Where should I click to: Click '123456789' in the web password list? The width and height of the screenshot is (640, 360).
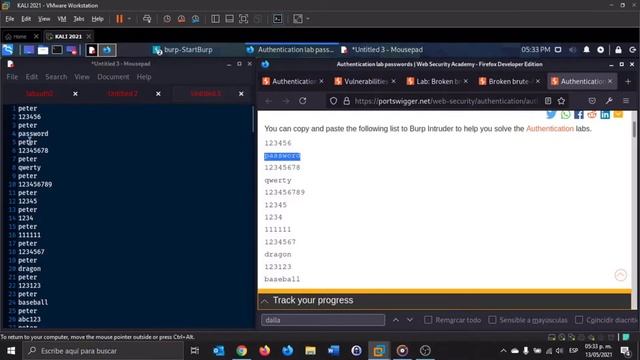point(284,192)
